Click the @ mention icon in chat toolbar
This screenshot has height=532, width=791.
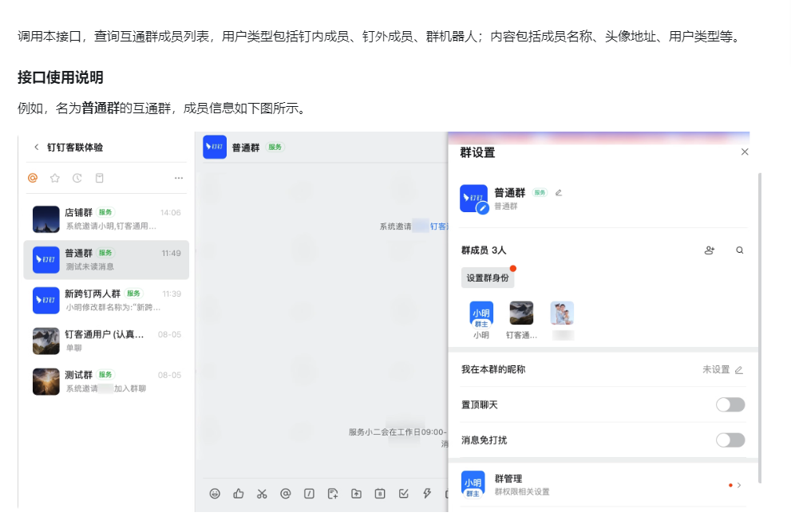pos(286,494)
